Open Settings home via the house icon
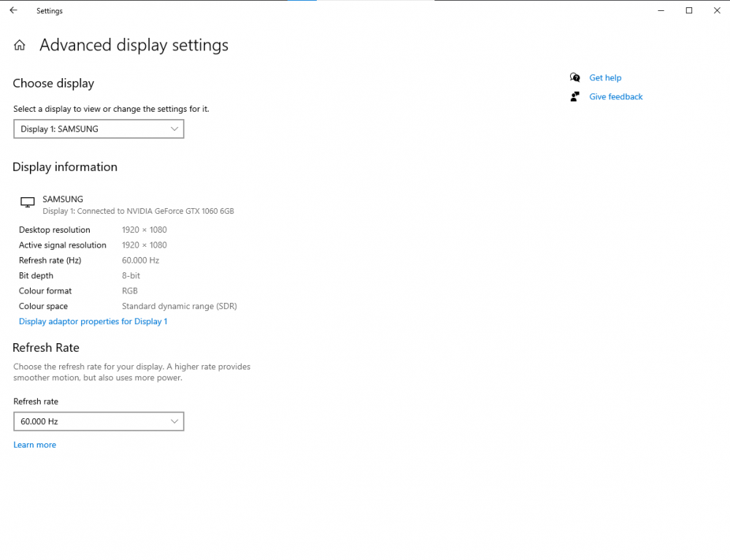The width and height of the screenshot is (730, 560). pyautogui.click(x=20, y=45)
